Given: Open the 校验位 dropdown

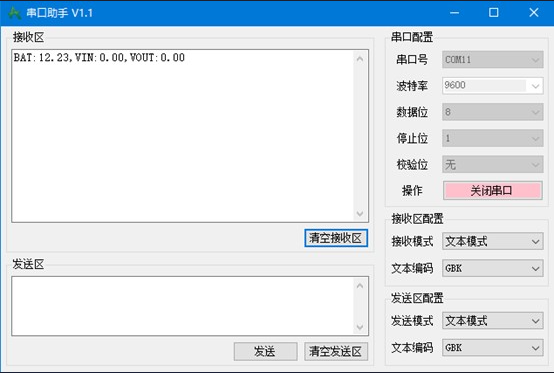Looking at the screenshot, I should point(493,164).
